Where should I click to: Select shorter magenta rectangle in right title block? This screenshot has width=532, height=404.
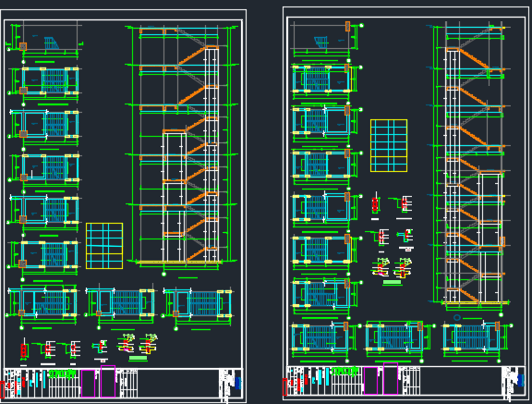click(x=370, y=381)
